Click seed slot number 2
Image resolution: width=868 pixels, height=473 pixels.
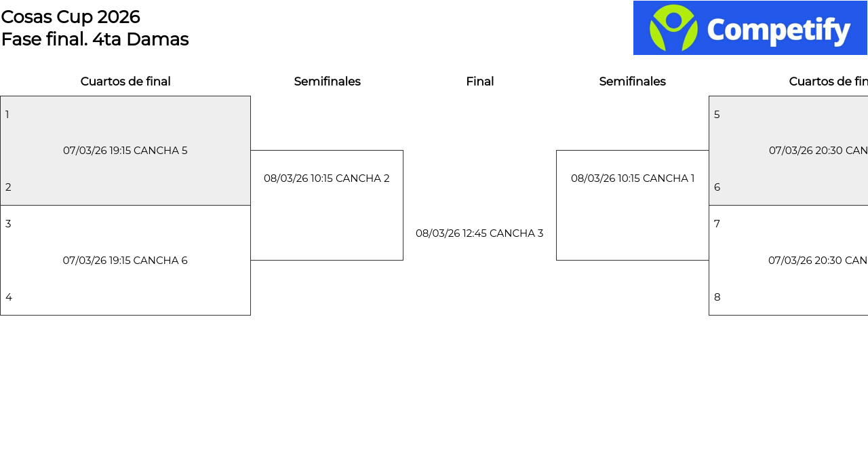click(x=8, y=187)
